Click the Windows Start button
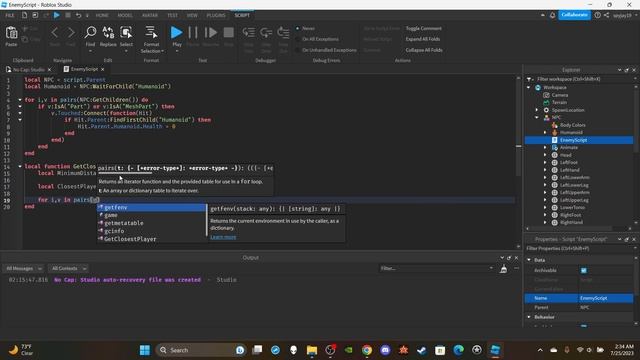 [144, 350]
